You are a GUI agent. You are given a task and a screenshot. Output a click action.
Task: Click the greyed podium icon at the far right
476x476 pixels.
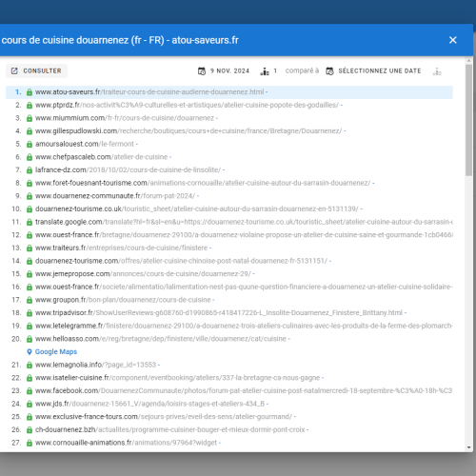(x=437, y=71)
